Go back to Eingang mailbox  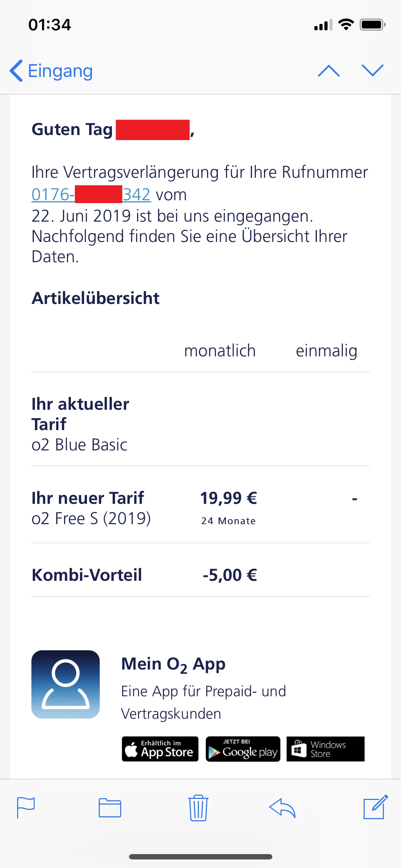point(52,71)
